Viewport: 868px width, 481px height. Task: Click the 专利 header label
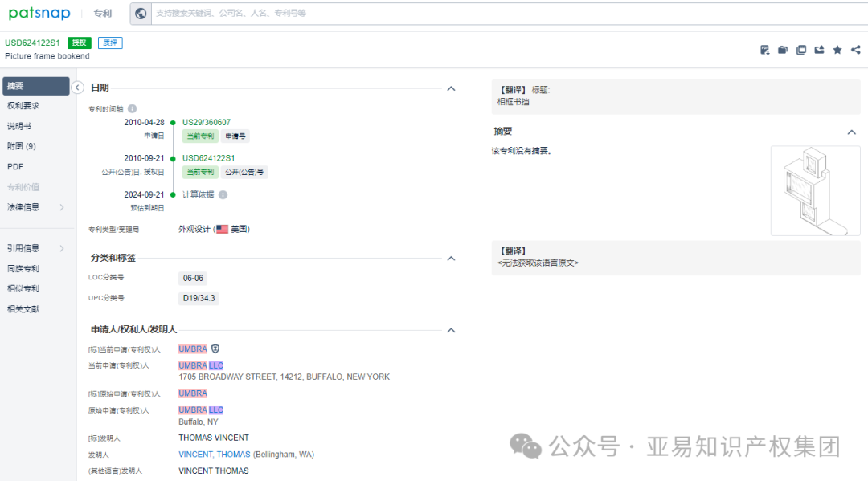pos(102,14)
